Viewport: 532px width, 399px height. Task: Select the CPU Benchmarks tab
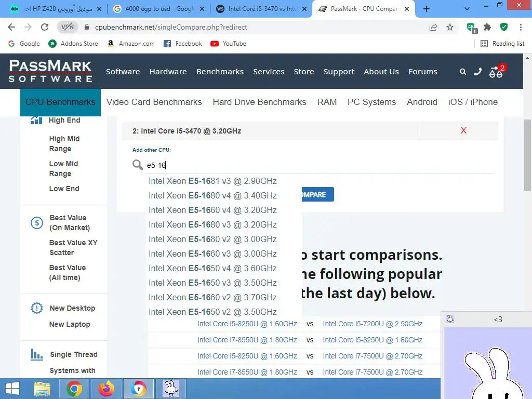coord(60,102)
